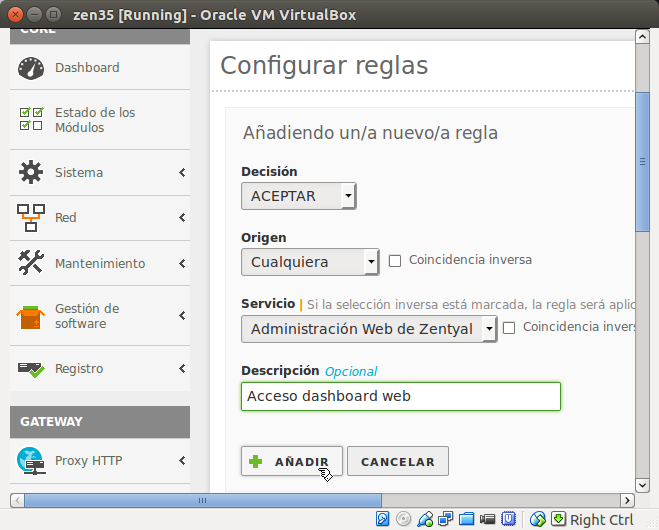
Task: Click the vertical scrollbar up arrow
Action: [x=642, y=37]
